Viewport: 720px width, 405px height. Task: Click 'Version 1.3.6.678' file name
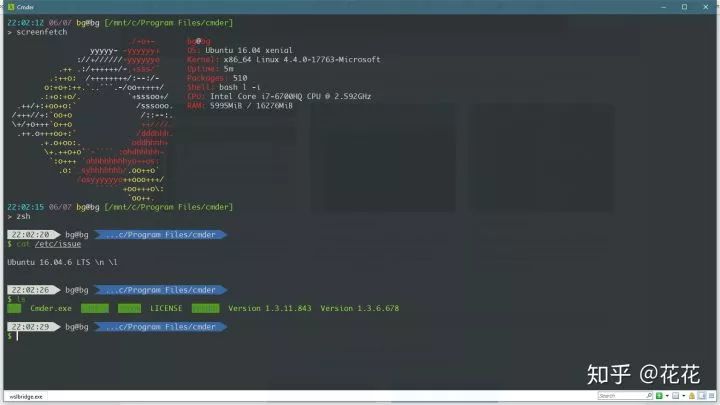click(360, 309)
